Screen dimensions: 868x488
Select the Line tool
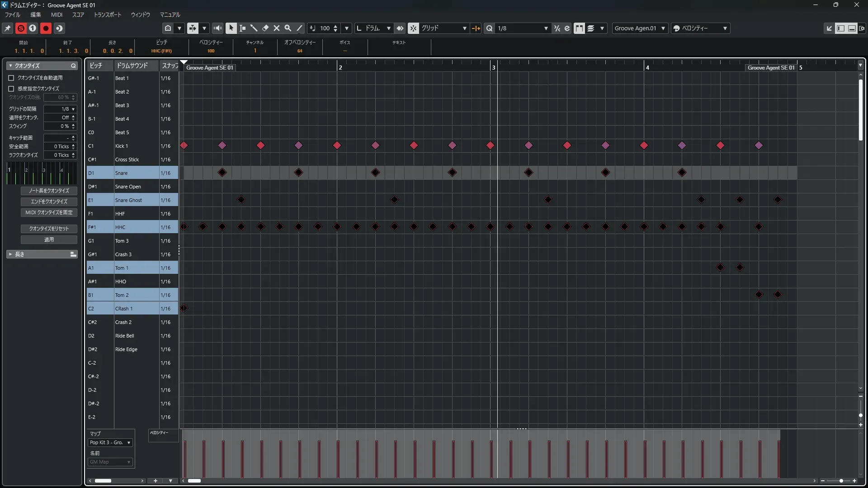point(299,28)
